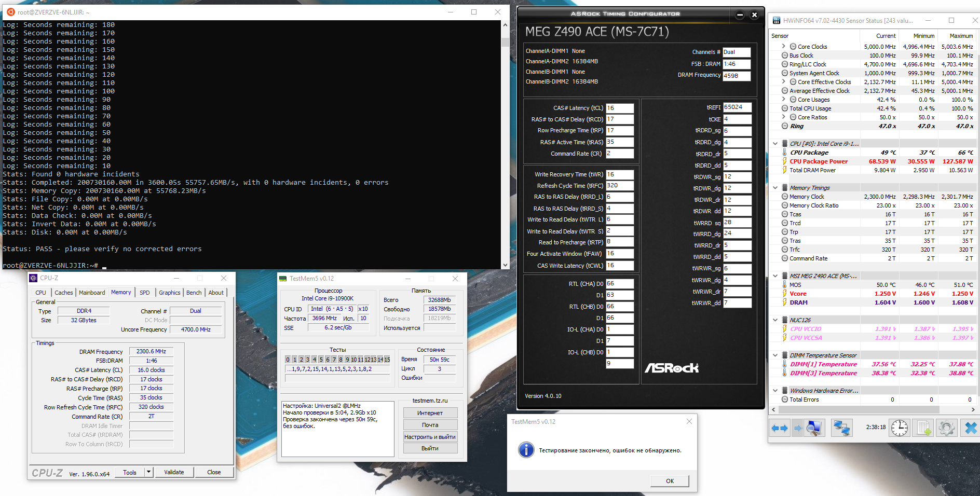This screenshot has width=980, height=496.
Task: Click HWiNFO expand/collapse arrows toolbar icon
Action: pos(780,428)
